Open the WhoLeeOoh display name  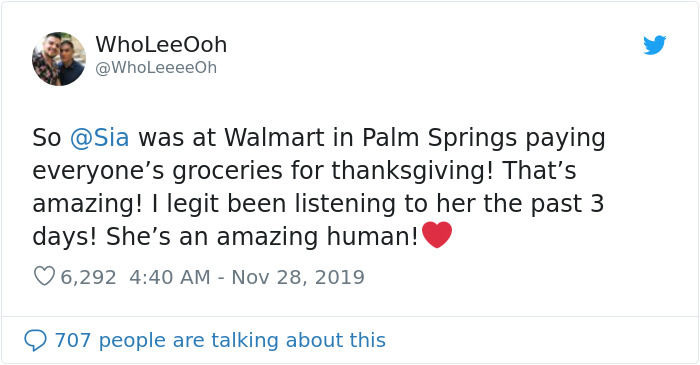161,44
